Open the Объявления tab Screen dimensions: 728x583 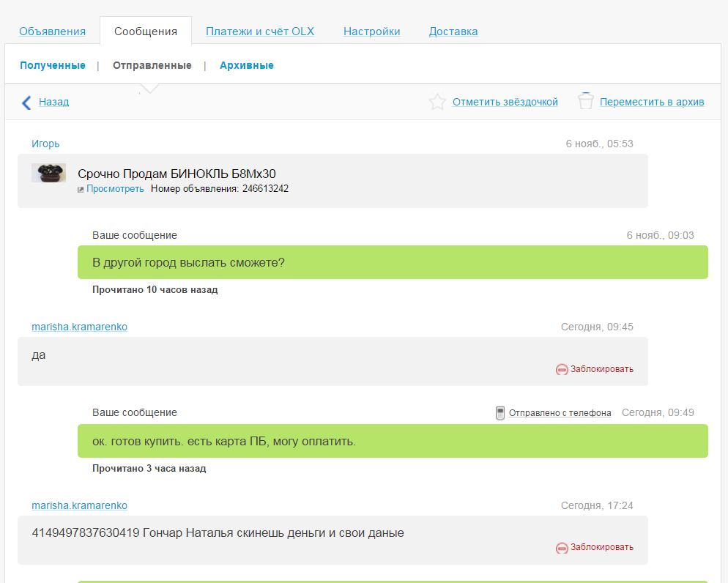52,31
